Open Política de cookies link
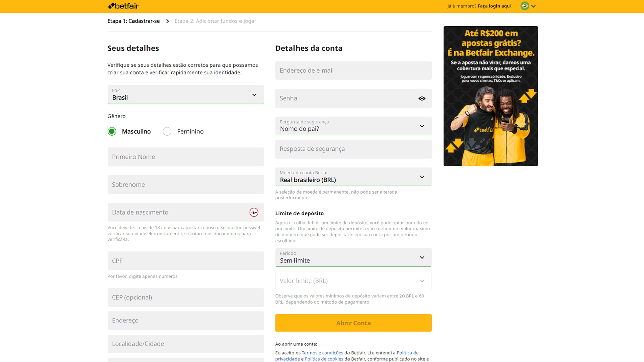Image resolution: width=644 pixels, height=362 pixels. coord(324,359)
